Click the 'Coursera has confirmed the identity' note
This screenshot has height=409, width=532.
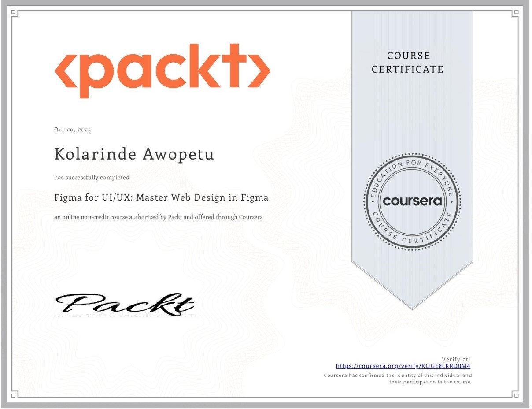398,379
